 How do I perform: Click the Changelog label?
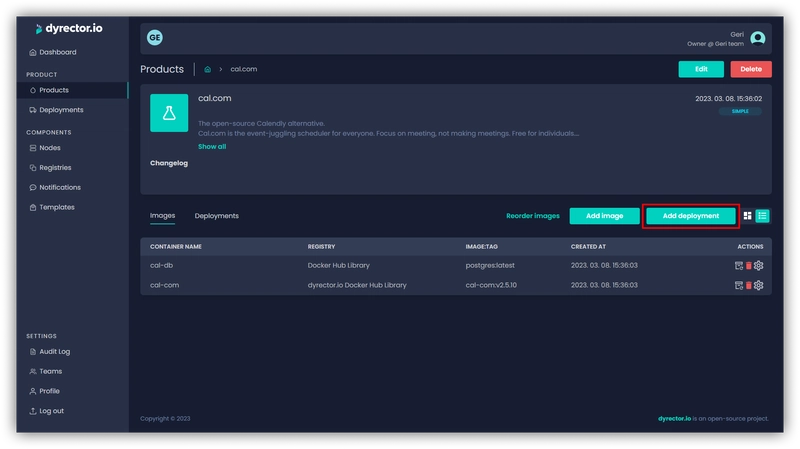[169, 163]
